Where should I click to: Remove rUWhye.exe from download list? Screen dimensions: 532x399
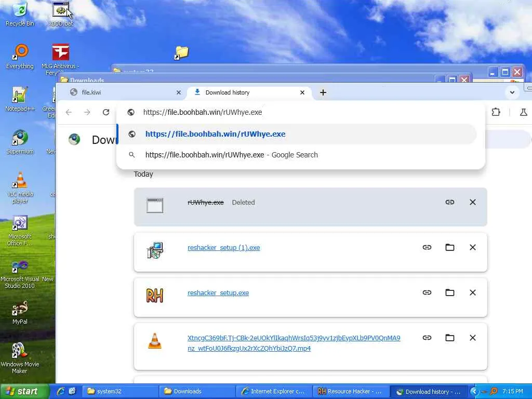pos(473,202)
